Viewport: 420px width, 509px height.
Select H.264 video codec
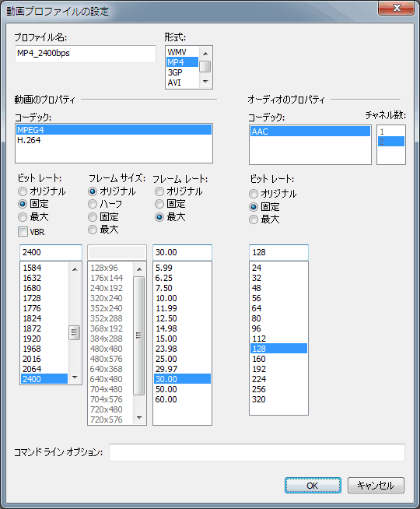[x=114, y=140]
